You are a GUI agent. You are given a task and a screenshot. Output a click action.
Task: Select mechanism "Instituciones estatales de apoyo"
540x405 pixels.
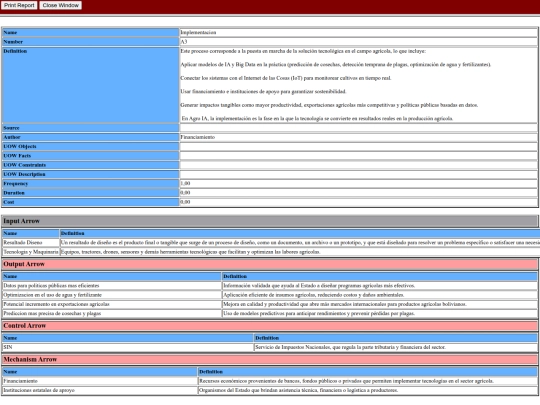pos(39,390)
